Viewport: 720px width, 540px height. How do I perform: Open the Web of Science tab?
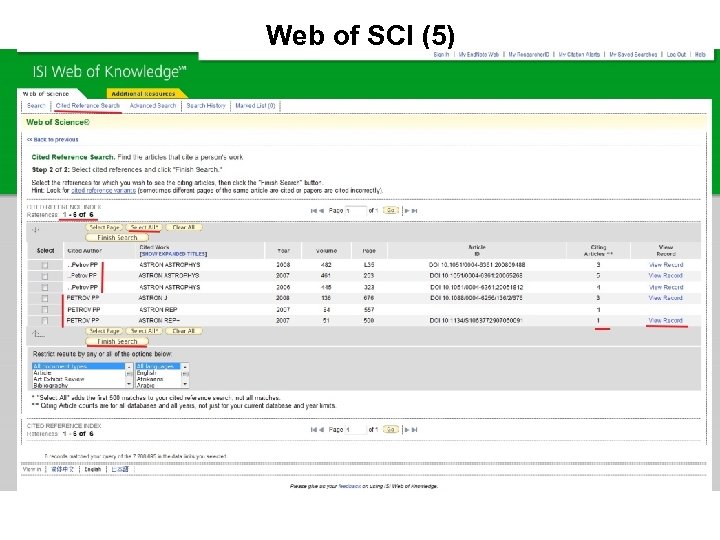[x=46, y=94]
